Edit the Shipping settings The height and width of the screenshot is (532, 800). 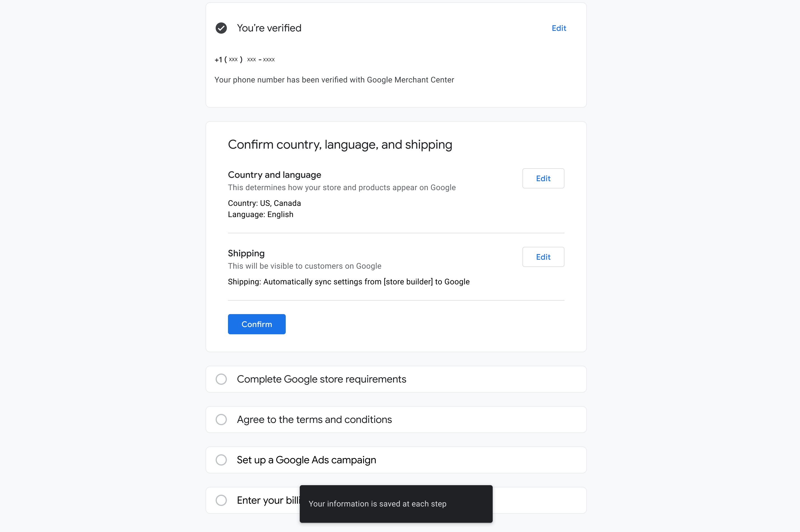pos(543,257)
